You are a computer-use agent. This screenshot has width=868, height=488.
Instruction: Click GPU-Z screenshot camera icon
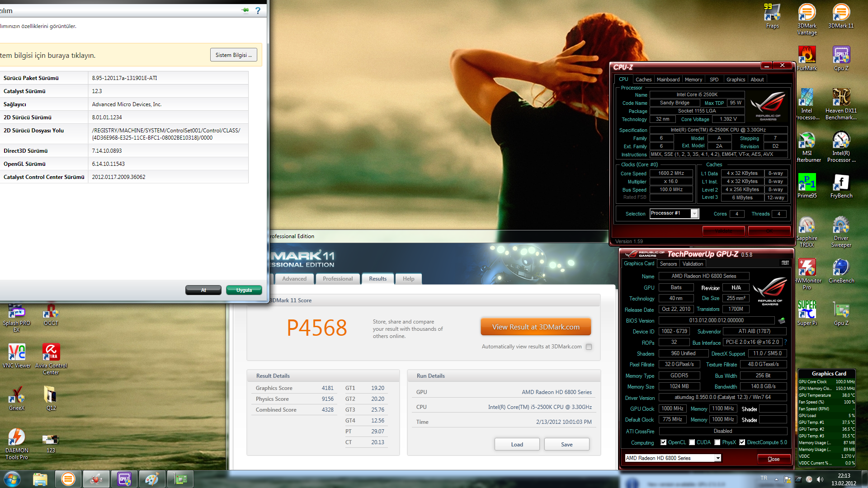point(785,263)
